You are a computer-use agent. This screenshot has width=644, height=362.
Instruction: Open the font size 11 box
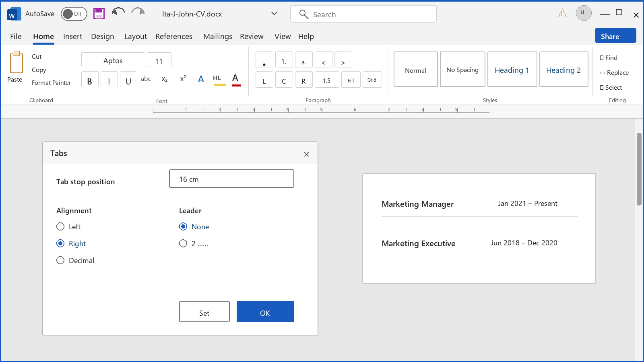coord(159,60)
